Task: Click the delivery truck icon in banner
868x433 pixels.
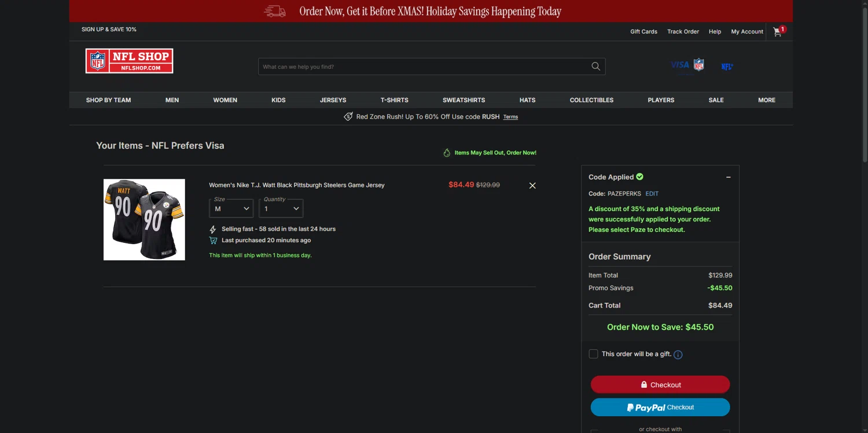Action: (275, 11)
